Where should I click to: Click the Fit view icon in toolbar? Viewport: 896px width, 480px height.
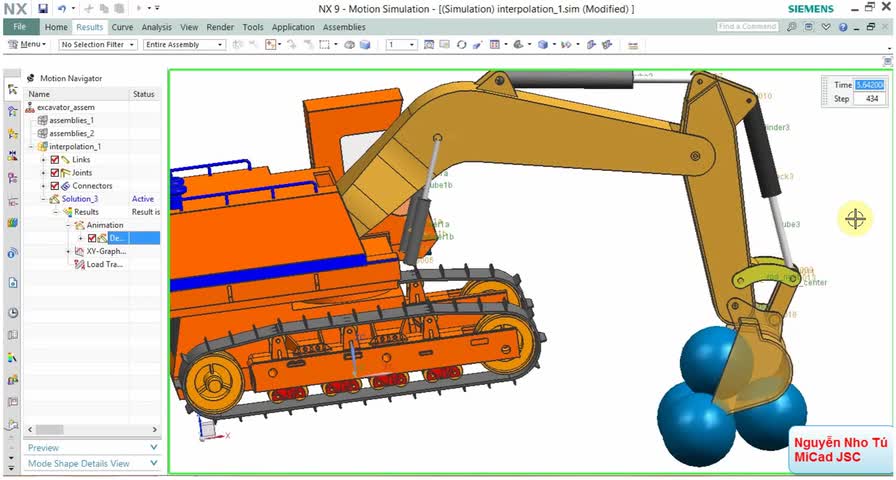(429, 45)
